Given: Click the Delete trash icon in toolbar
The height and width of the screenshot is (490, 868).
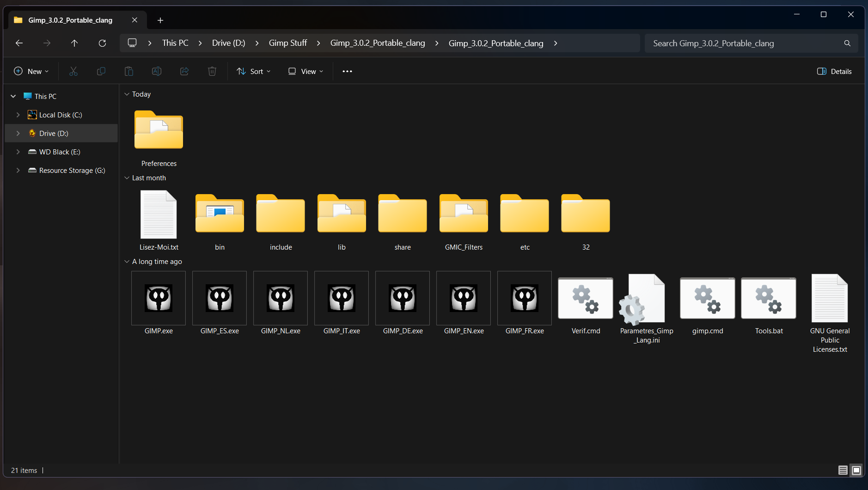Looking at the screenshot, I should pyautogui.click(x=212, y=71).
